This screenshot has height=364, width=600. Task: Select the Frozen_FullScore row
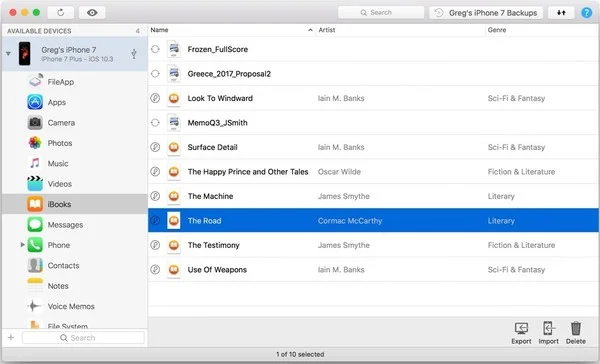point(373,49)
